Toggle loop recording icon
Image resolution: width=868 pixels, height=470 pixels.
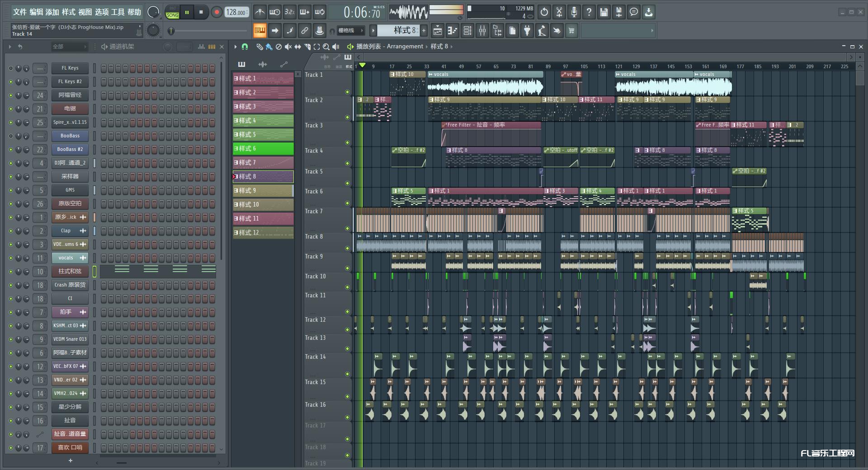320,12
